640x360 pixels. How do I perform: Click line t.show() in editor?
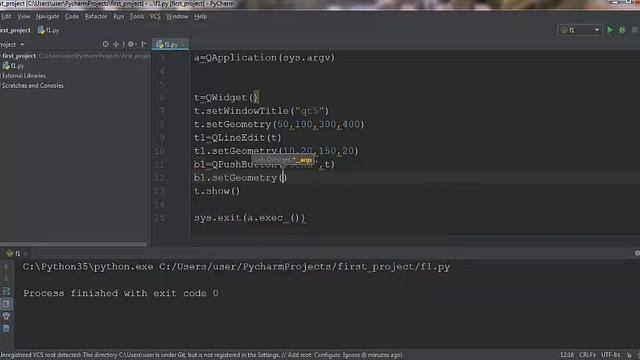pos(217,191)
